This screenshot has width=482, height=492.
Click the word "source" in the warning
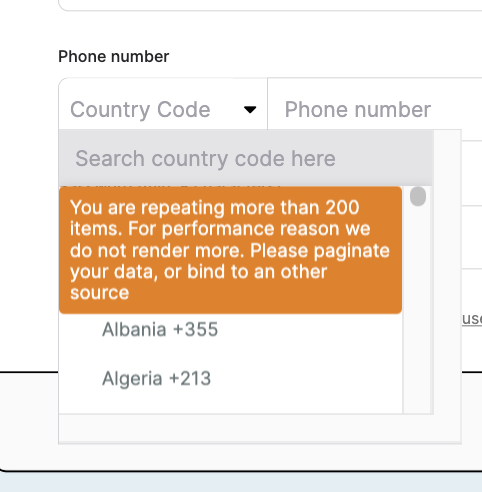[x=99, y=293]
